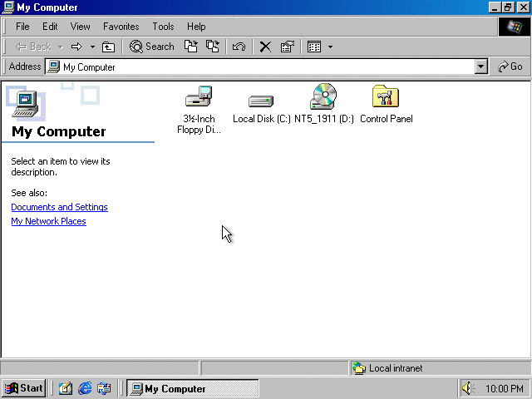
Task: Click the My Computer panel heading
Action: 59,131
